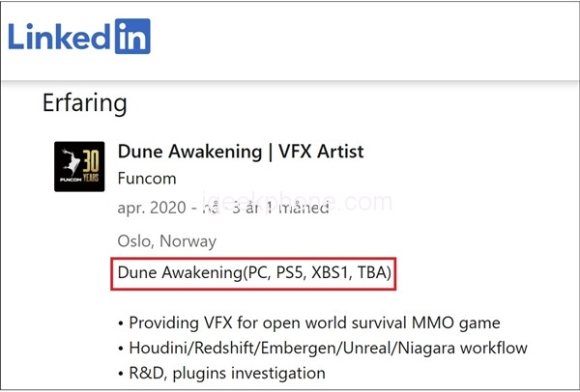Image resolution: width=580 pixels, height=392 pixels.
Task: Select the 'Oslo, Norway' location text
Action: [167, 241]
